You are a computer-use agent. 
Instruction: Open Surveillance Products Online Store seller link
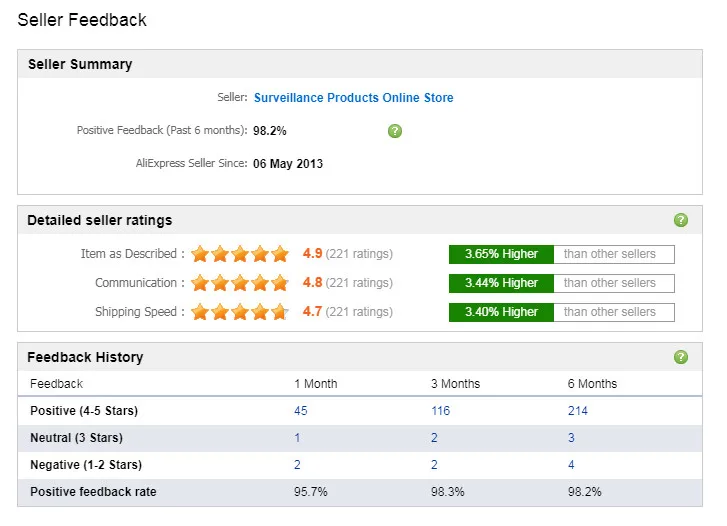(353, 98)
